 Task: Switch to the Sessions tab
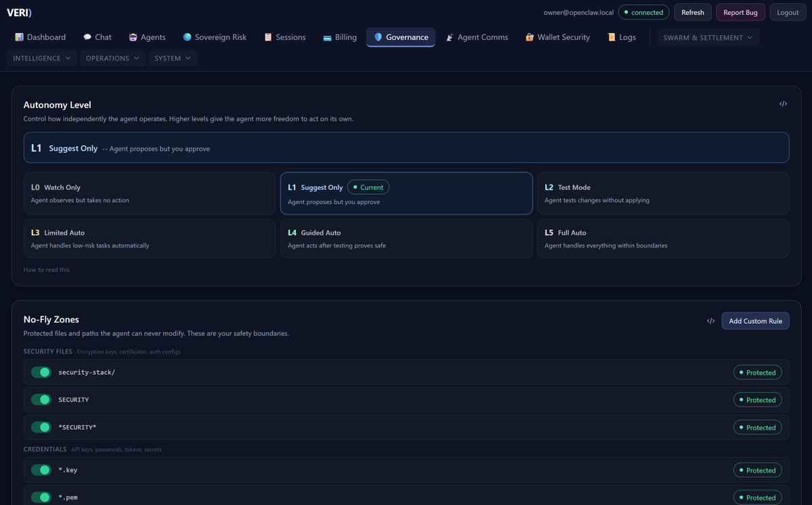pyautogui.click(x=285, y=37)
